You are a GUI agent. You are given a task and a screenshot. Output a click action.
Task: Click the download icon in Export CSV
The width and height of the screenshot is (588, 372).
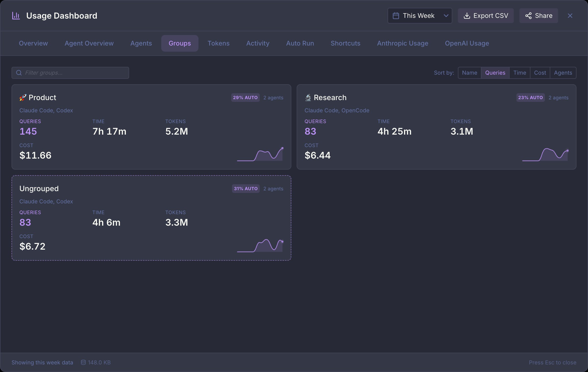[x=467, y=16]
